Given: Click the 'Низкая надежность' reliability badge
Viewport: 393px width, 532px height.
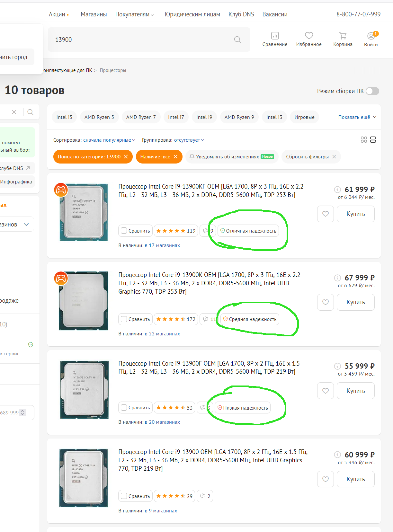Looking at the screenshot, I should tap(243, 408).
